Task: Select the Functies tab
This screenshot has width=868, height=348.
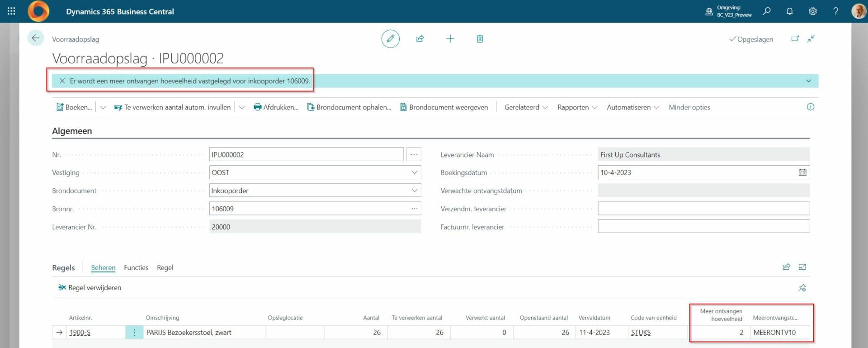Action: (x=136, y=267)
